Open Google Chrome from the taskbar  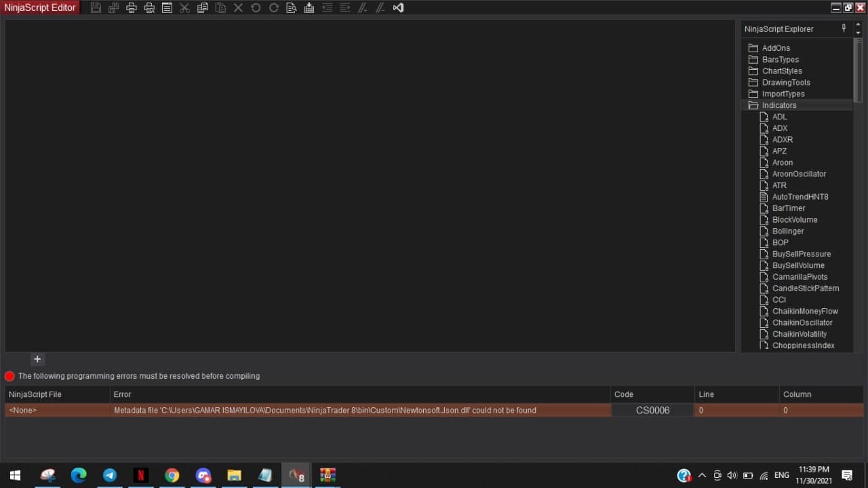pyautogui.click(x=172, y=475)
